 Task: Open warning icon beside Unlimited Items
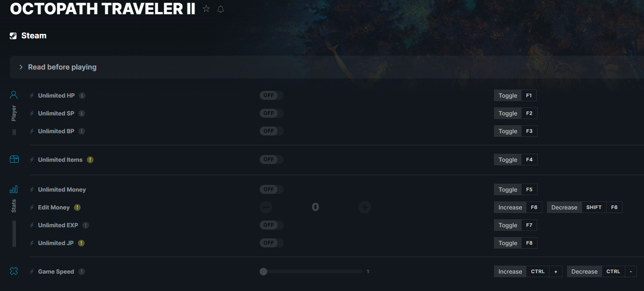(x=90, y=160)
